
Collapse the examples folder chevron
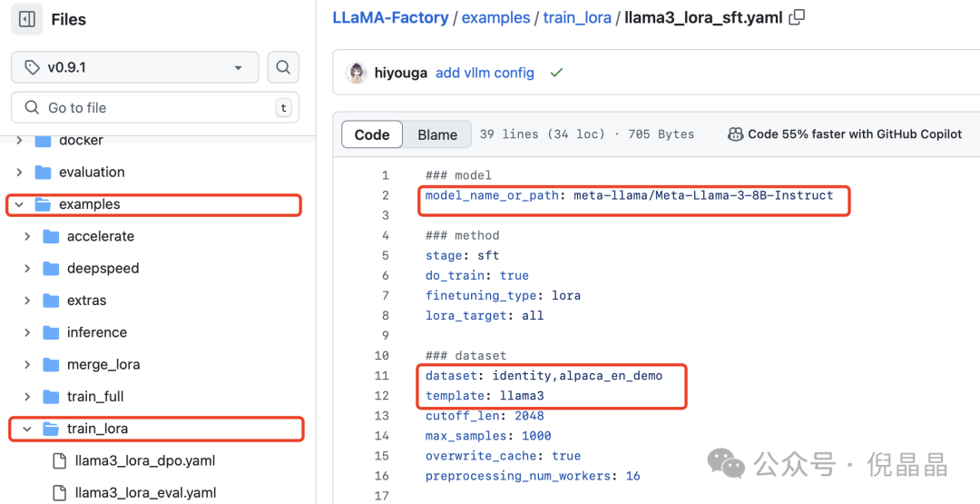(x=19, y=204)
